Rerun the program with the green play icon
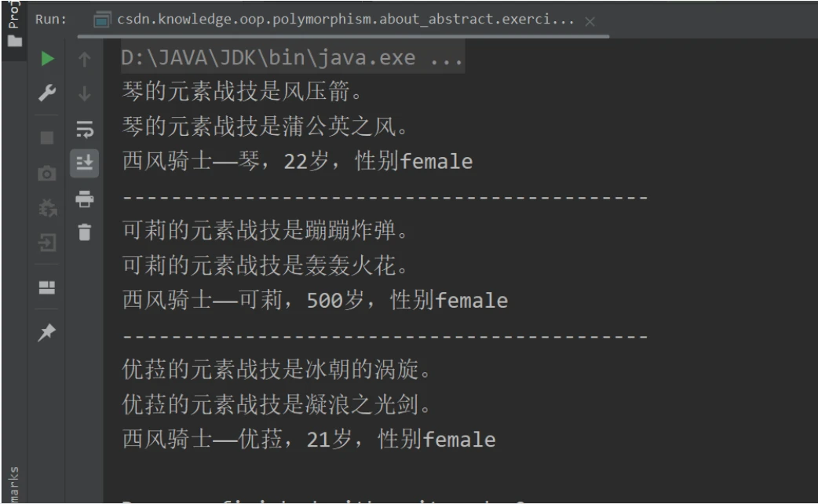The image size is (818, 504). tap(48, 59)
